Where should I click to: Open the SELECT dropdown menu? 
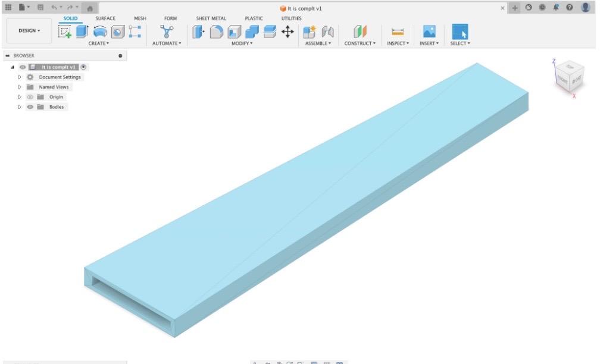460,43
